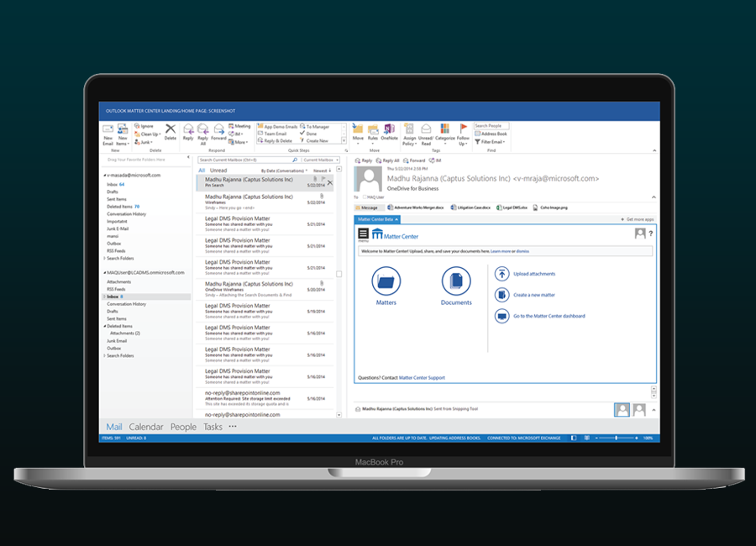Expand the Quick Steps gallery arrow
This screenshot has height=546, width=756.
coord(344,141)
